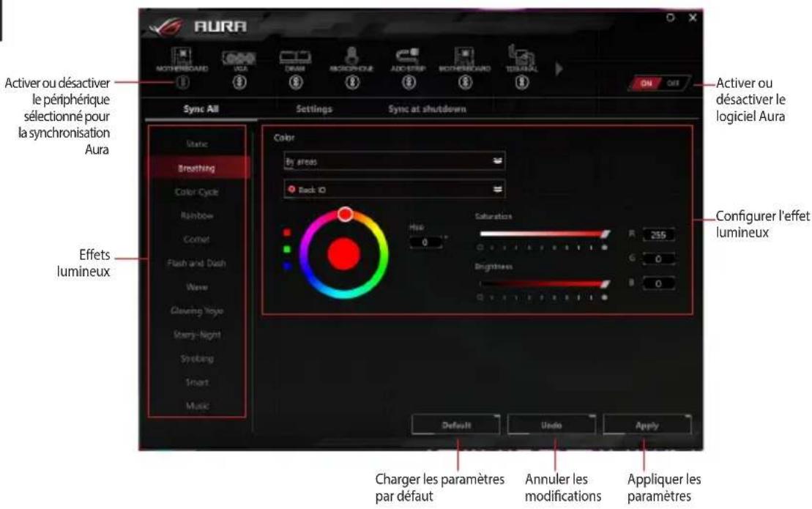812x509 pixels.
Task: Show more devices with right arrow
Action: point(559,68)
